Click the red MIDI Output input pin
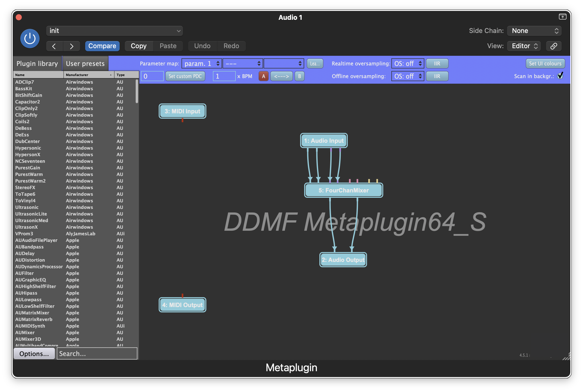This screenshot has width=583, height=392. tap(183, 296)
